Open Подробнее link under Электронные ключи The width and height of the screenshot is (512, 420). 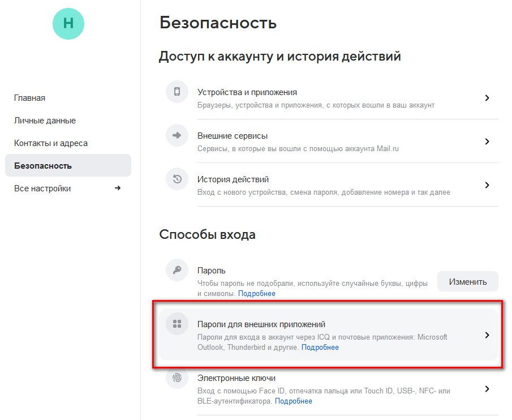[294, 401]
